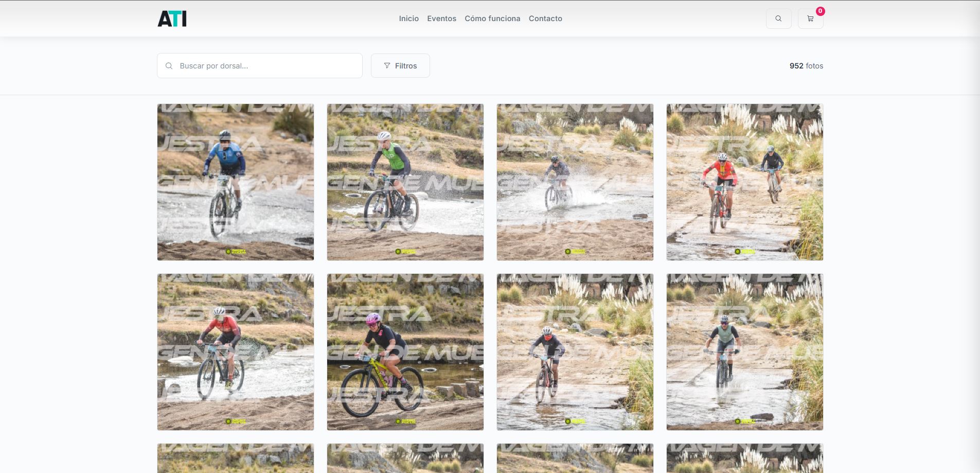
Task: Open photo of cyclist splashing through water, third in first row
Action: point(575,182)
